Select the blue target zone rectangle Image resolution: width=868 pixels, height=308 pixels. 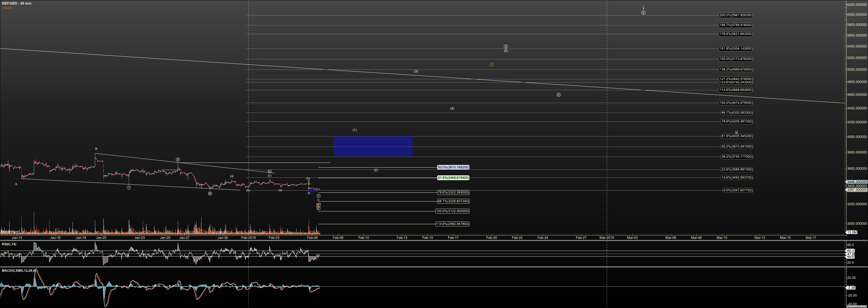(373, 147)
